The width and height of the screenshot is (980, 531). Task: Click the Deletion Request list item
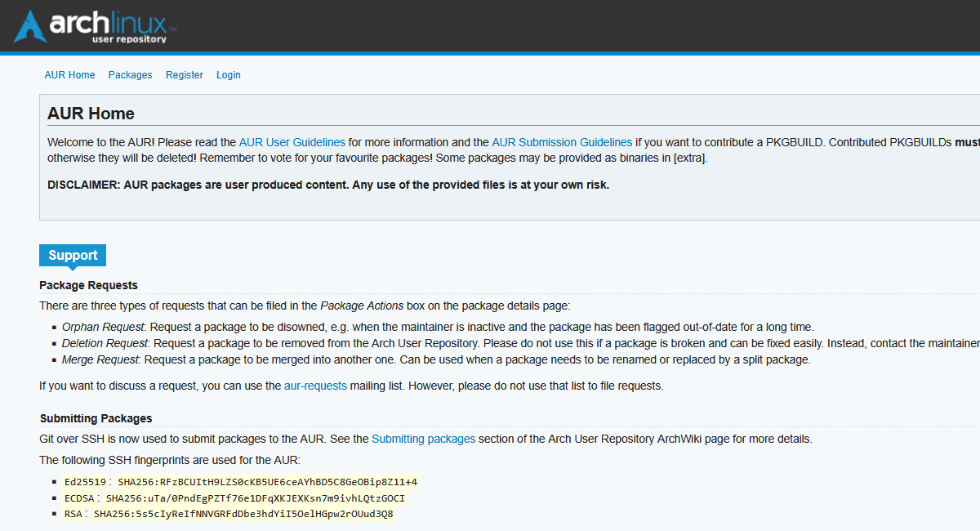click(521, 344)
